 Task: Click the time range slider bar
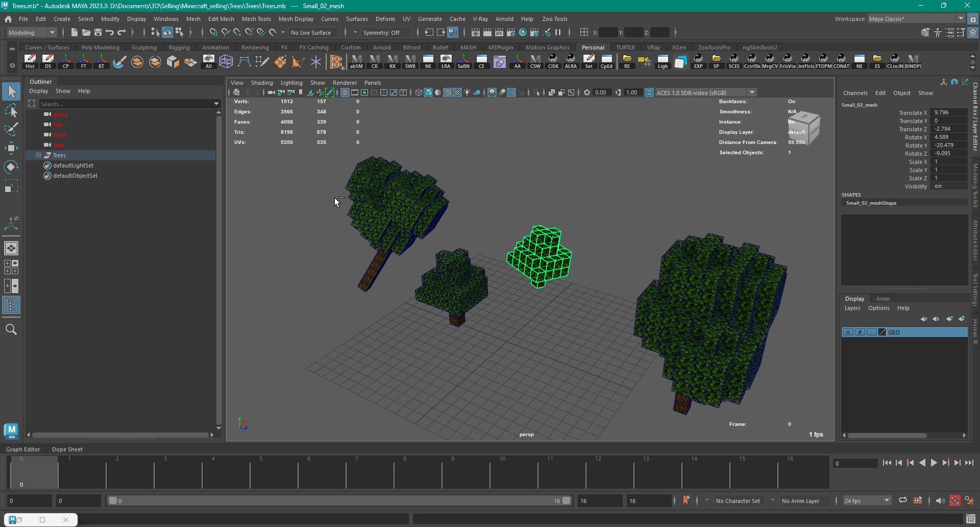(339, 500)
